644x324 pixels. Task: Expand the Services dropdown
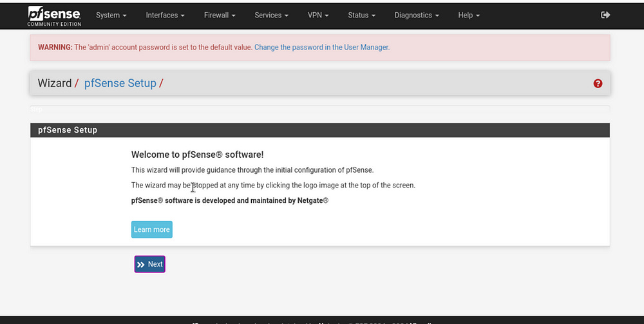272,15
